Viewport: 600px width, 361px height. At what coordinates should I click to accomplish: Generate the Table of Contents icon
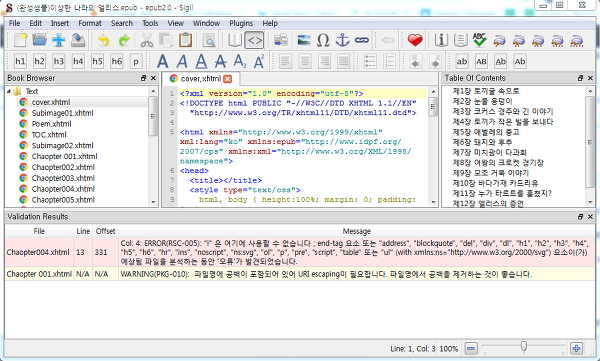click(461, 40)
